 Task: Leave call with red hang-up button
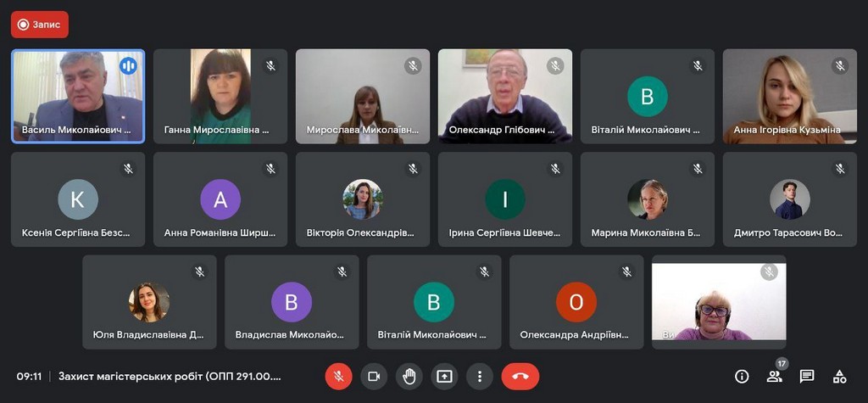520,376
